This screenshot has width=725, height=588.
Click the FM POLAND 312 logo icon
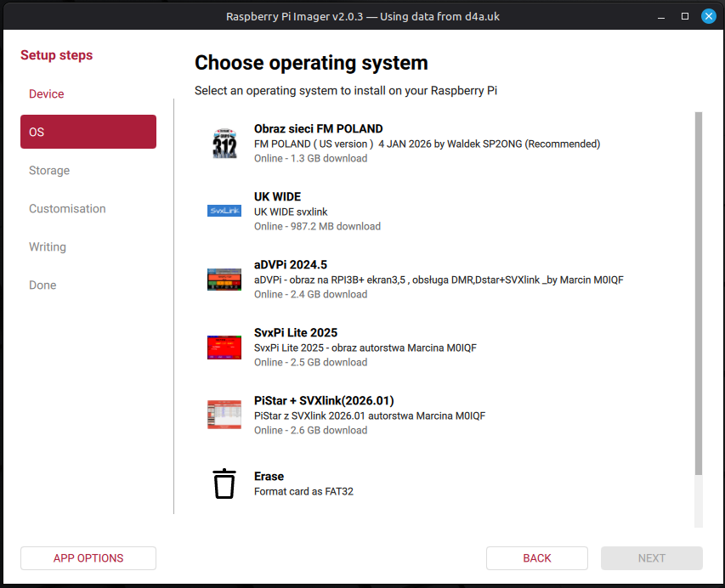[x=224, y=143]
